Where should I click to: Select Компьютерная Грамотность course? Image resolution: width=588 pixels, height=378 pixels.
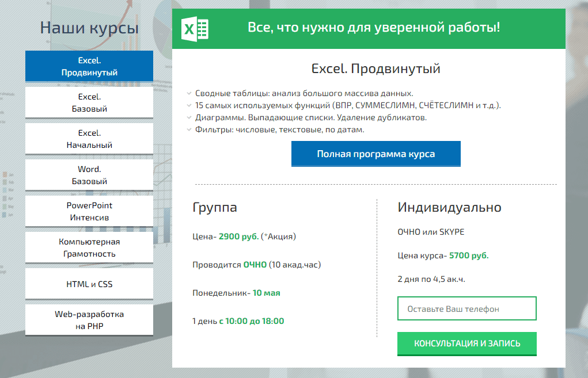(89, 247)
